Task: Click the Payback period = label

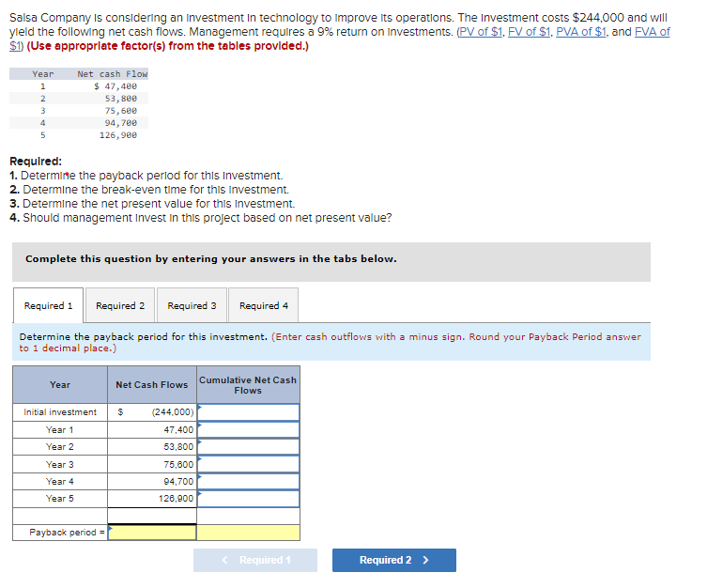Action: 68,533
